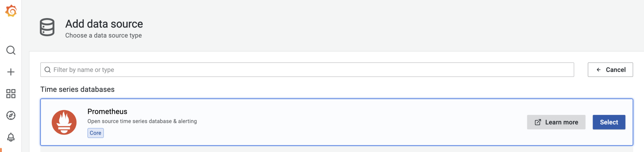
Task: Click the external-link icon on Learn more
Action: pos(538,122)
